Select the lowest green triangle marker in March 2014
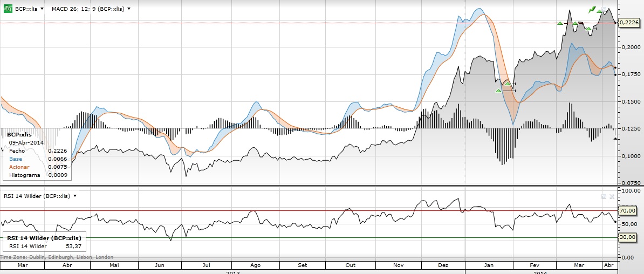This screenshot has height=274, width=644. click(x=588, y=29)
